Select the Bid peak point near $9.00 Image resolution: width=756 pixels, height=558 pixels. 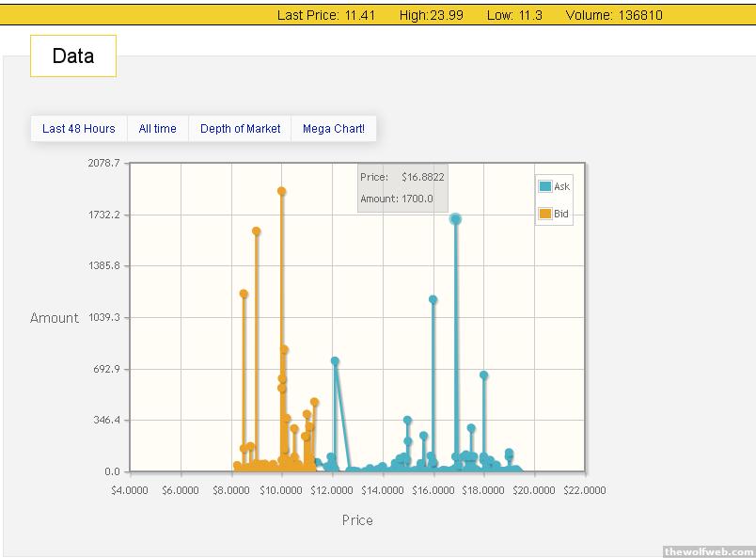tap(256, 231)
